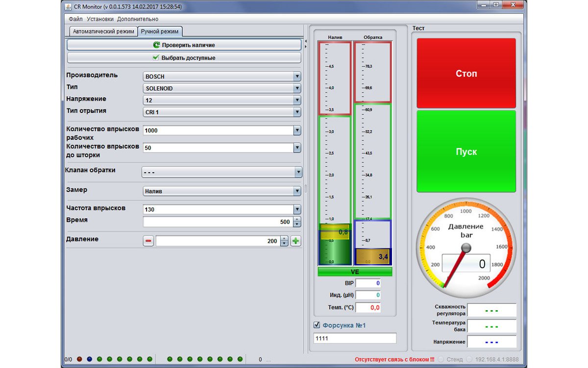The width and height of the screenshot is (588, 368).
Task: Expand the Клапан обратки dropdown
Action: tap(222, 172)
